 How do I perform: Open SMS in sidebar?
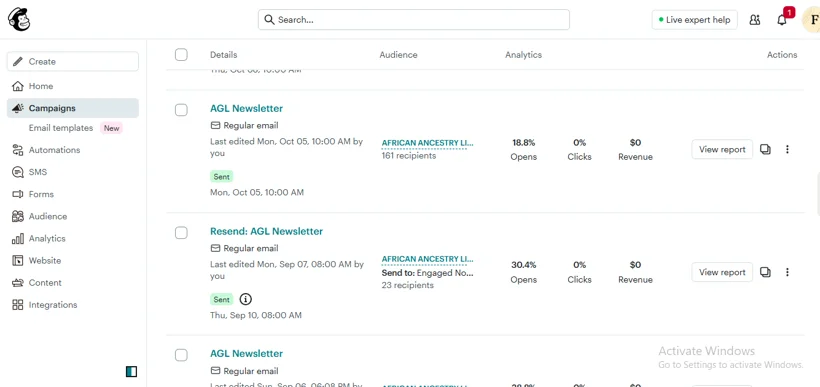point(73,172)
